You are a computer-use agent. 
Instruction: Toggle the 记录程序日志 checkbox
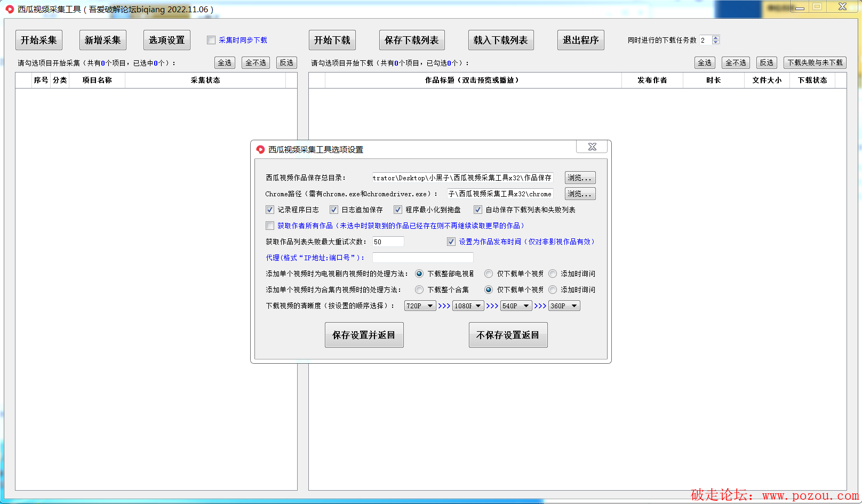click(x=270, y=210)
